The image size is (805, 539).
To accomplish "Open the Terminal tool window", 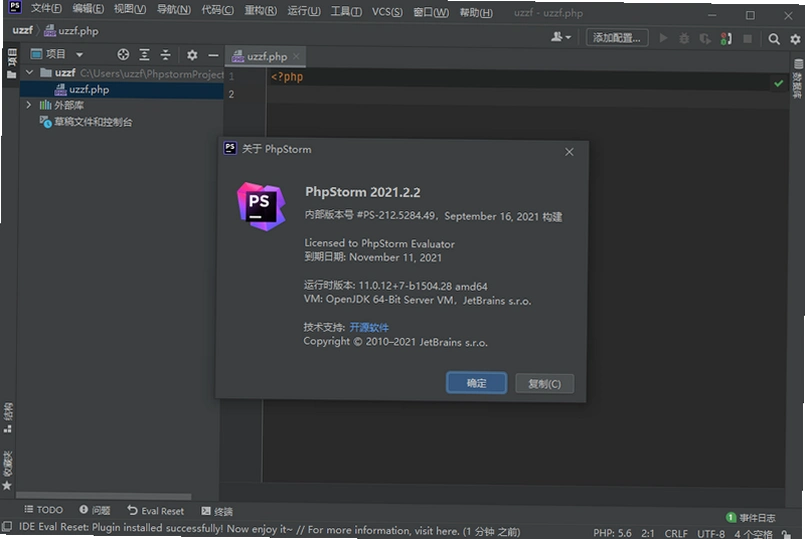I will [x=217, y=511].
